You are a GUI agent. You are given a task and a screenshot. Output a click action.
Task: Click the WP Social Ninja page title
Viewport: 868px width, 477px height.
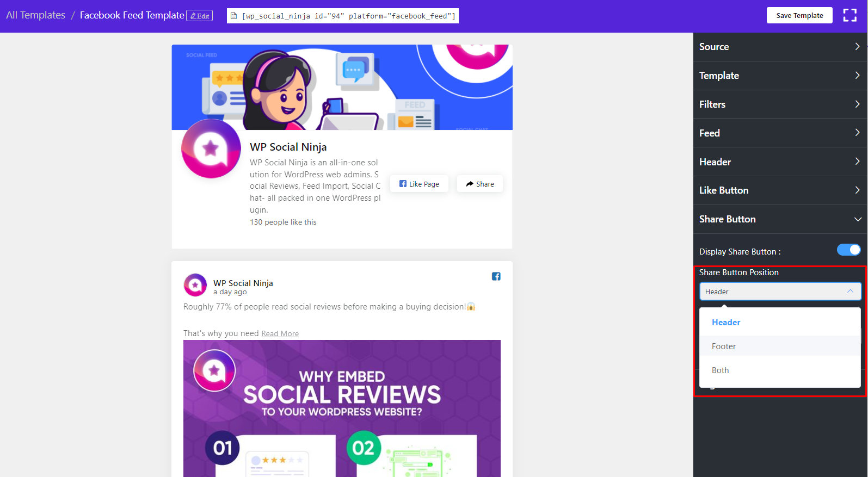[288, 147]
